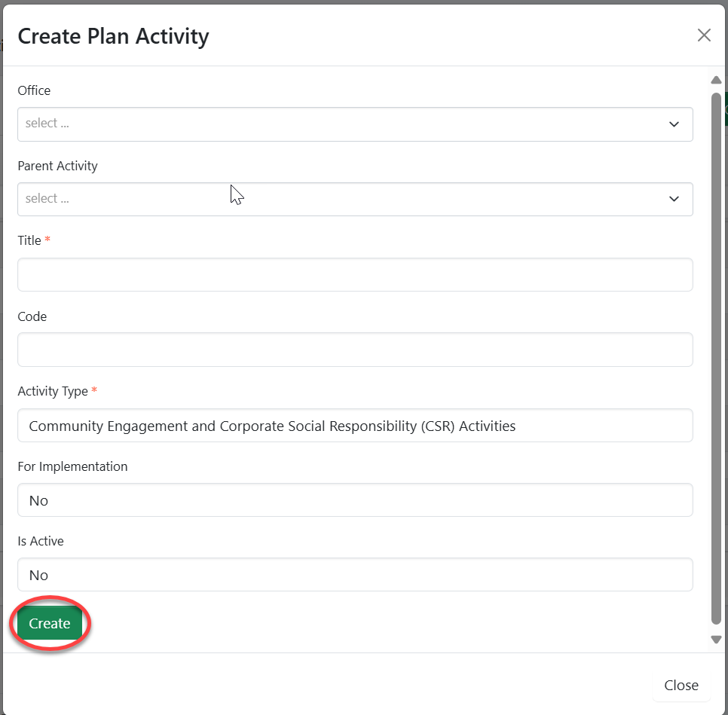Click the Title field label
This screenshot has width=728, height=715.
(29, 240)
